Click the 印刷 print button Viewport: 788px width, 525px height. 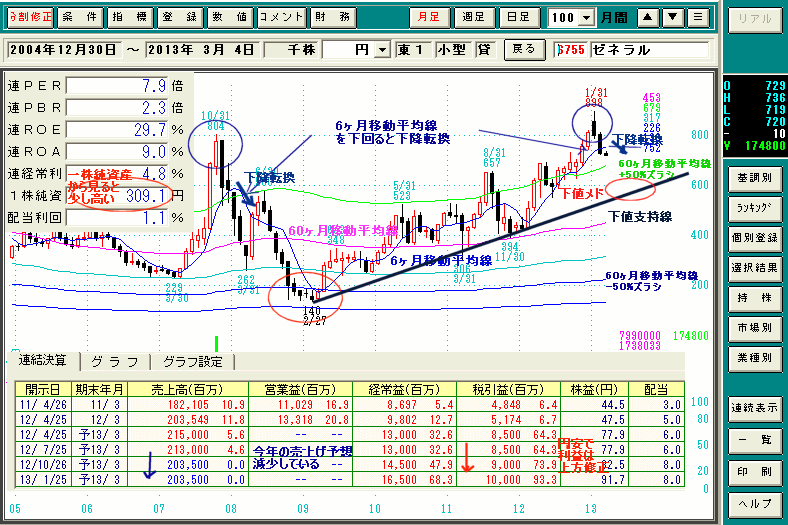click(x=755, y=472)
